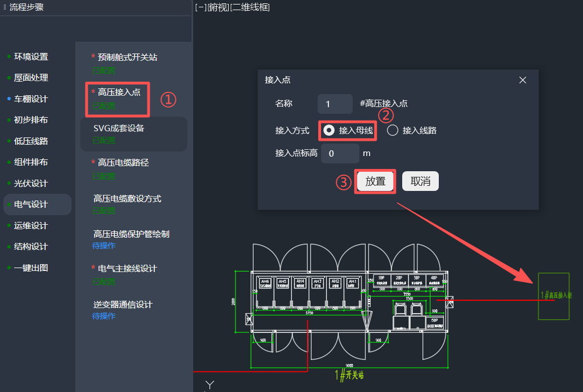Click the 接入点标高 input field

click(340, 153)
